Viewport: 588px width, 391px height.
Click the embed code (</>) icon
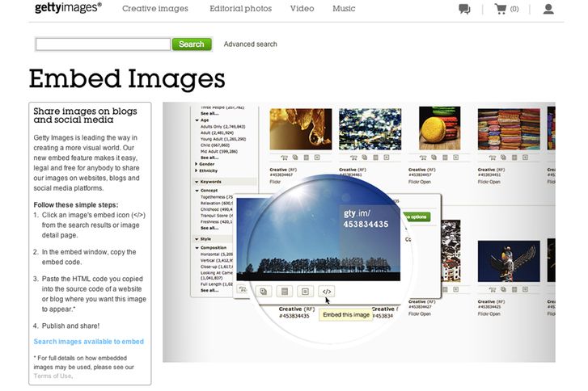point(326,292)
